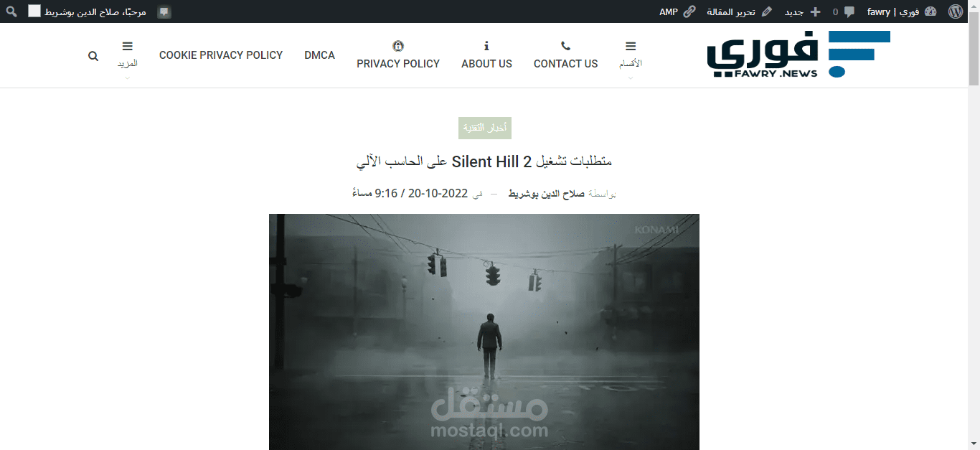Click the site header search icon
The width and height of the screenshot is (980, 450).
coord(93,55)
